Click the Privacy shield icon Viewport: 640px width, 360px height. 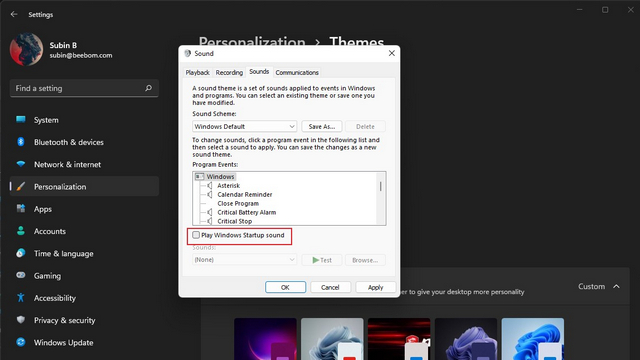(21, 320)
